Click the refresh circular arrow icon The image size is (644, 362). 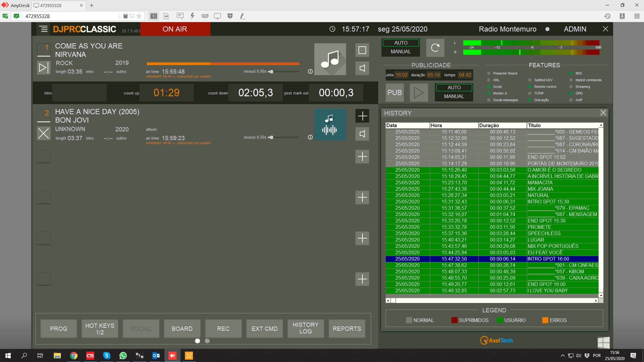pyautogui.click(x=435, y=48)
